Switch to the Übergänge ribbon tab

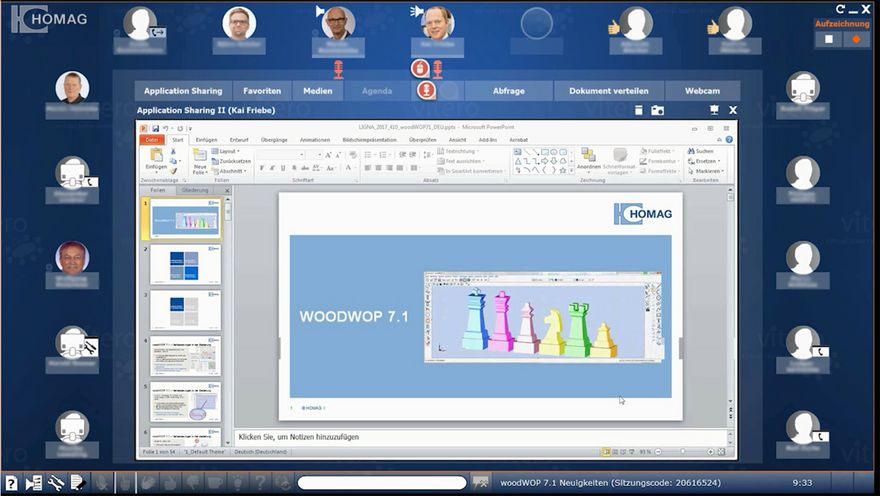pos(274,140)
